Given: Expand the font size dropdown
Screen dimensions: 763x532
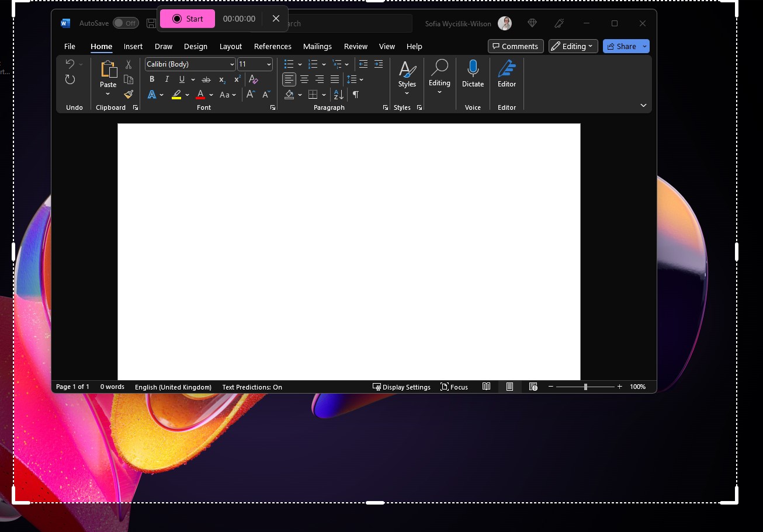Looking at the screenshot, I should 269,64.
